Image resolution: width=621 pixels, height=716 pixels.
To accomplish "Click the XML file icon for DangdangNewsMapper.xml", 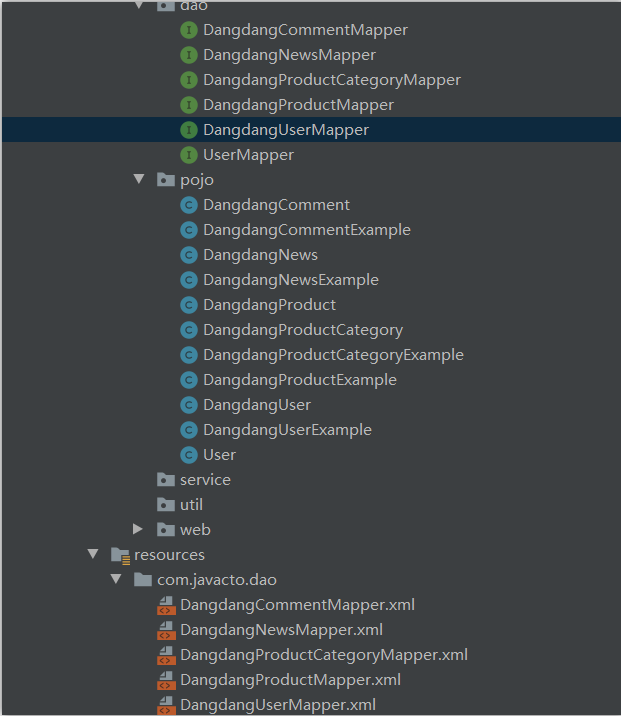I will coord(166,631).
